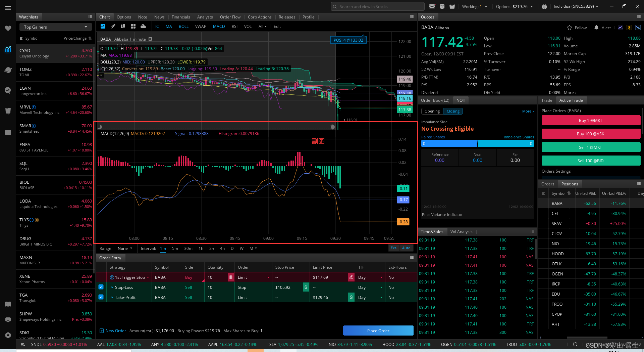Click the Place Order button
The height and width of the screenshot is (352, 644).
pos(378,331)
